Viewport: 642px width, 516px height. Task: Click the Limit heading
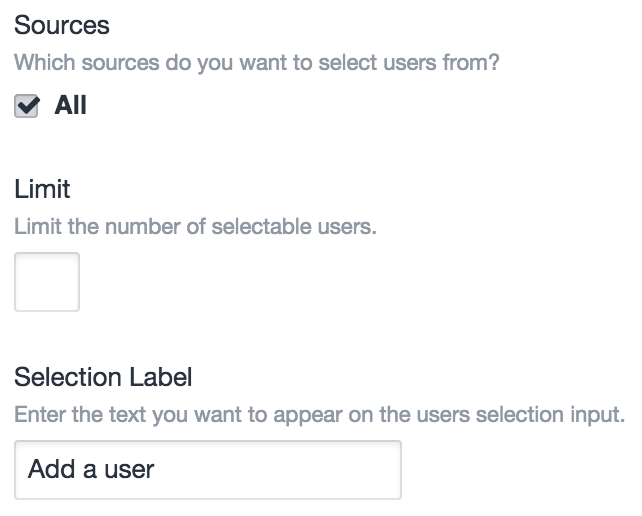tap(42, 188)
